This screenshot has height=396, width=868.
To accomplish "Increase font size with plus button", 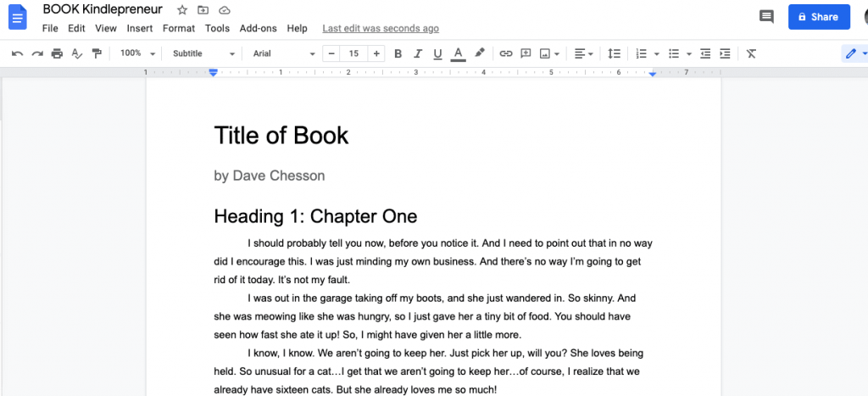I will 376,53.
